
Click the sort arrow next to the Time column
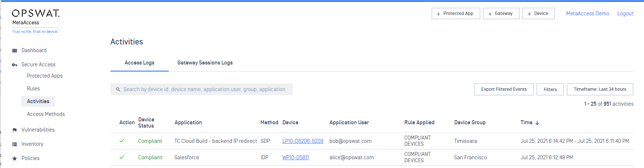[x=537, y=123]
